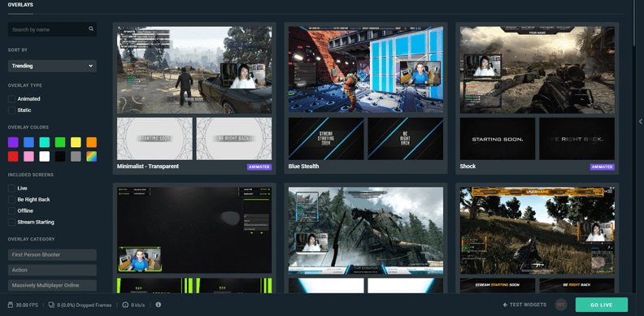Open the green neon overlay preview

[194, 230]
